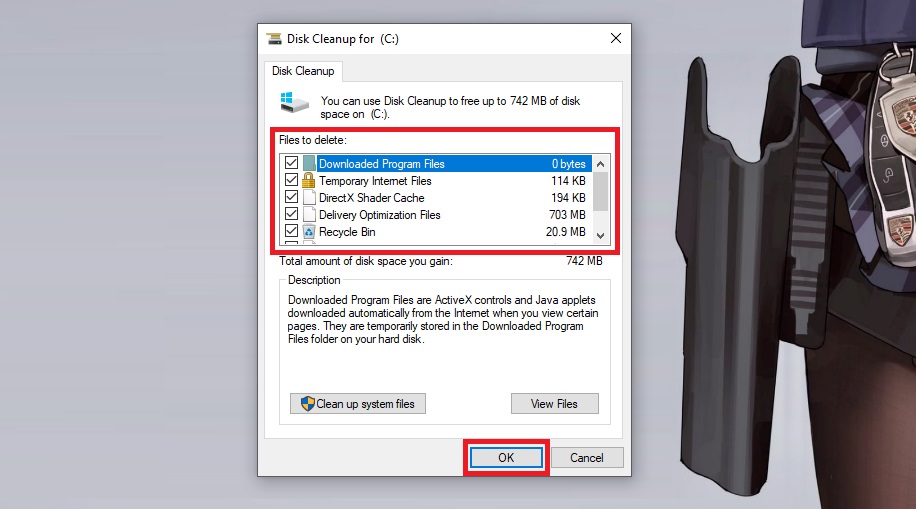Click the Disk Cleanup title bar icon

pyautogui.click(x=273, y=38)
